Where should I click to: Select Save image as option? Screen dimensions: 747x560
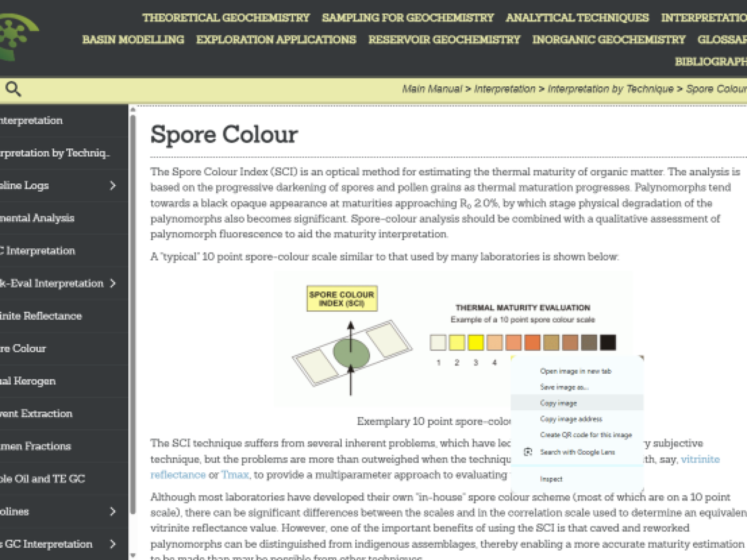[564, 387]
